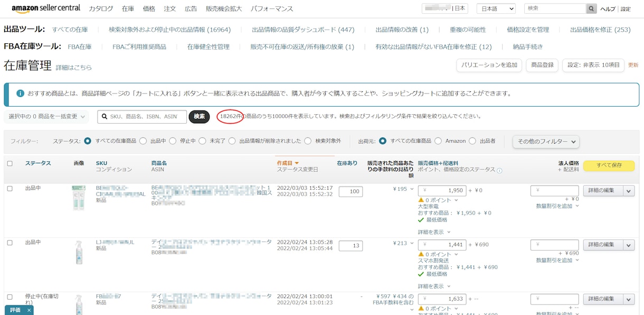Click 詳細の編集 for the first row

(x=603, y=191)
